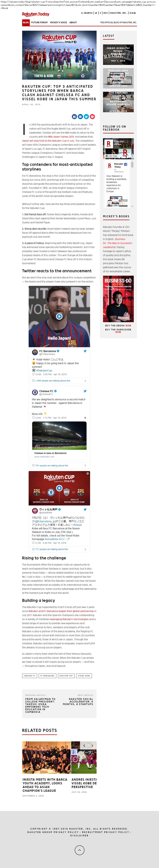
Task: Show next related post with right chevron
Action: click(92, 746)
